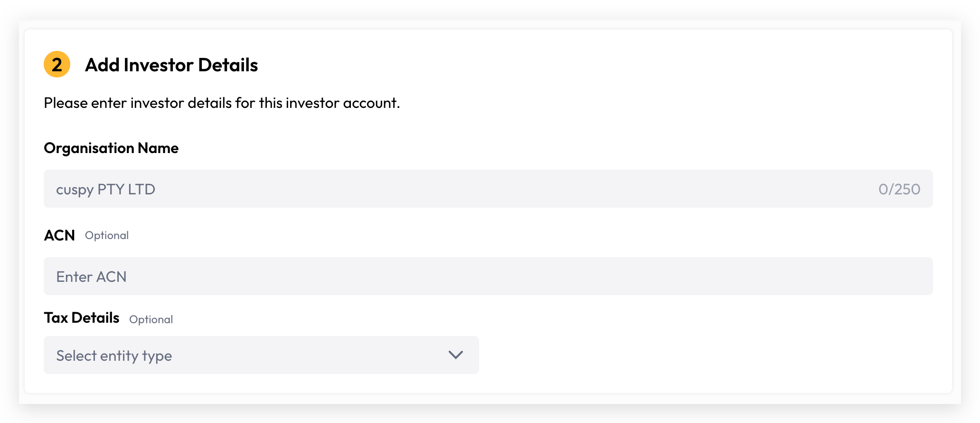Focus the Organisation Name input field
The height and width of the screenshot is (423, 980).
pyautogui.click(x=488, y=189)
